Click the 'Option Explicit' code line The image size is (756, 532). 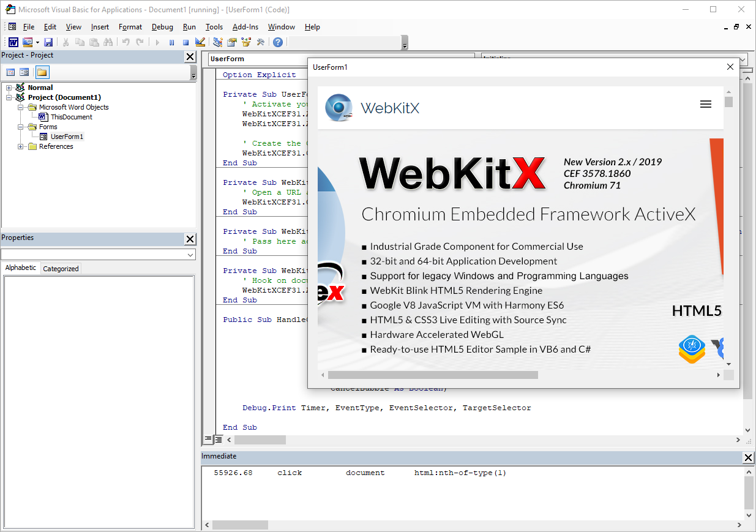[x=260, y=75]
